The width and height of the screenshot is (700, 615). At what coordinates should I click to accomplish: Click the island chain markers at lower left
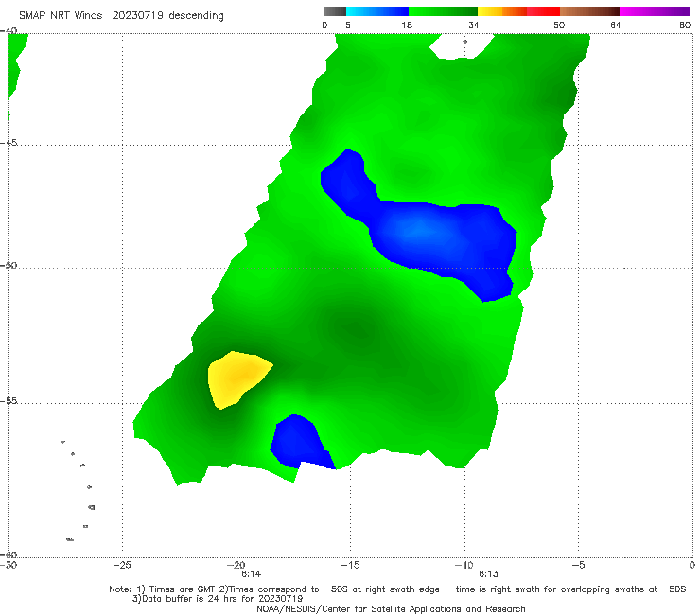coord(79,490)
